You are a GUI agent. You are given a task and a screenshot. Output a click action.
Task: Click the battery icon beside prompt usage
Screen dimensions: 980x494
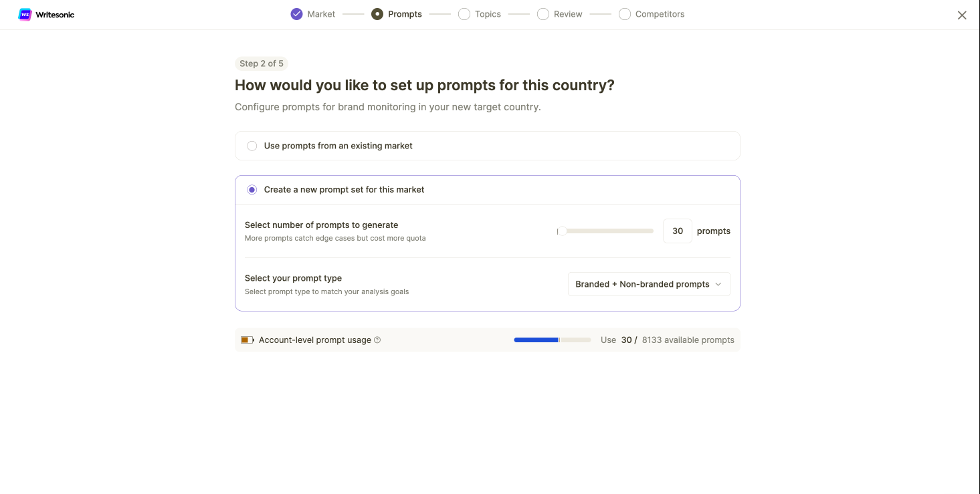click(248, 340)
